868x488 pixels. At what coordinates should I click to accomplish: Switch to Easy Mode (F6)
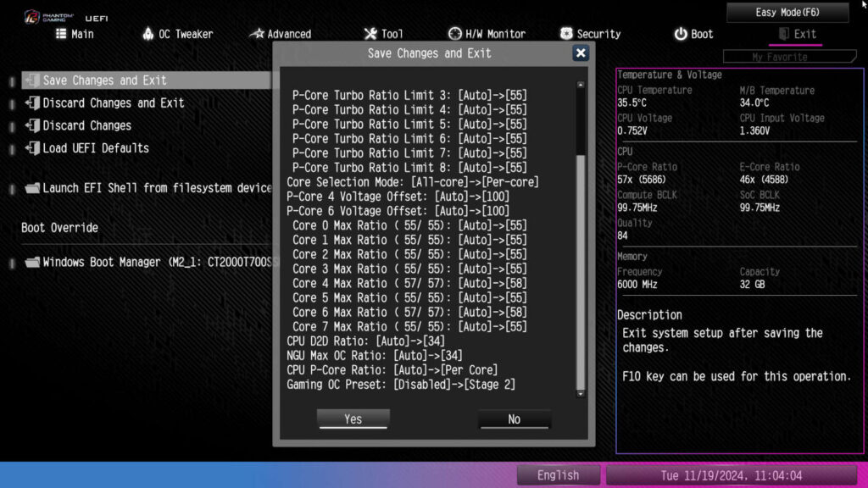click(x=787, y=13)
